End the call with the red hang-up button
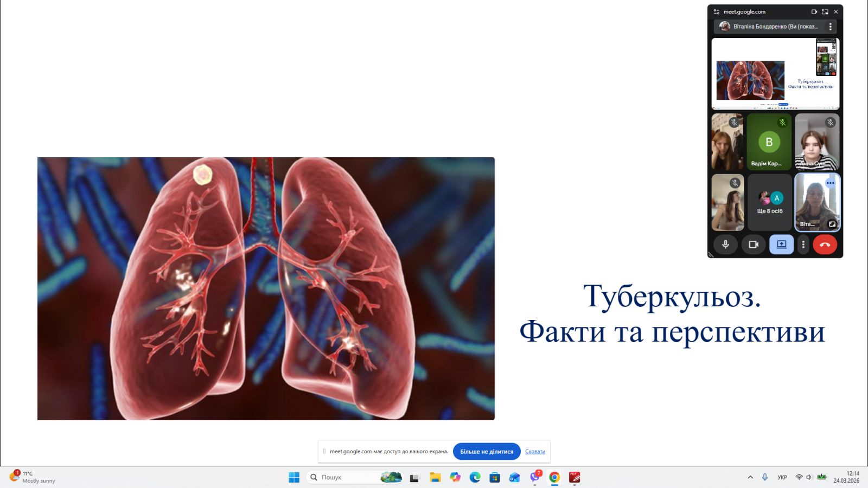This screenshot has width=868, height=488. pos(825,245)
